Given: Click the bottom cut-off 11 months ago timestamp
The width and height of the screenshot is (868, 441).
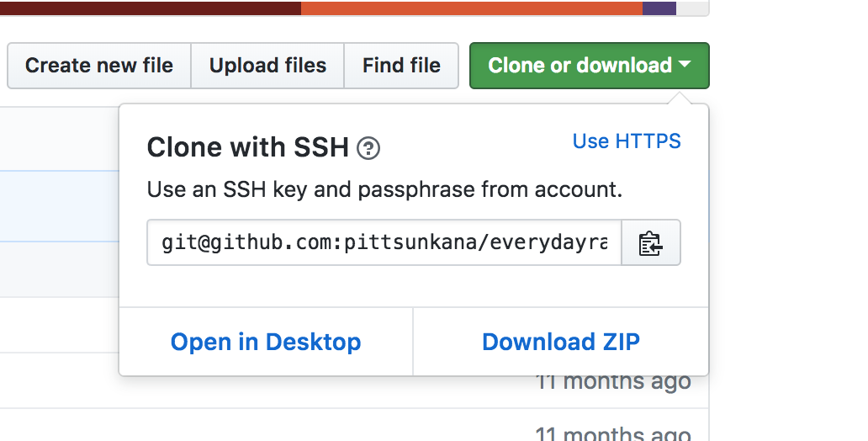Looking at the screenshot, I should (613, 434).
